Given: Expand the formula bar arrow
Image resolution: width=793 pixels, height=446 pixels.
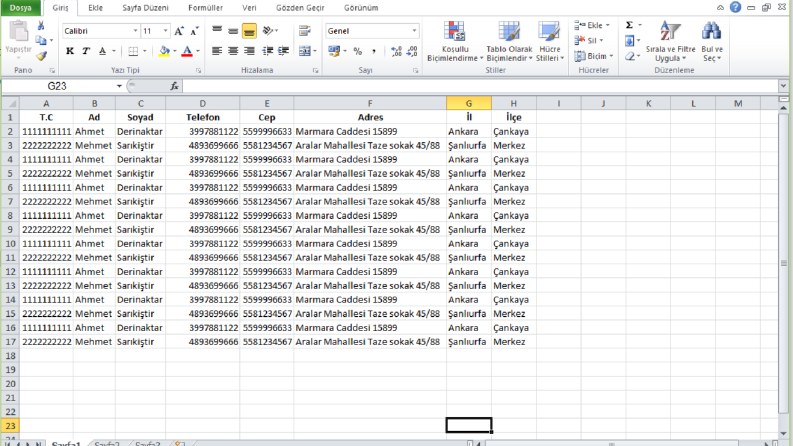Looking at the screenshot, I should (x=783, y=86).
